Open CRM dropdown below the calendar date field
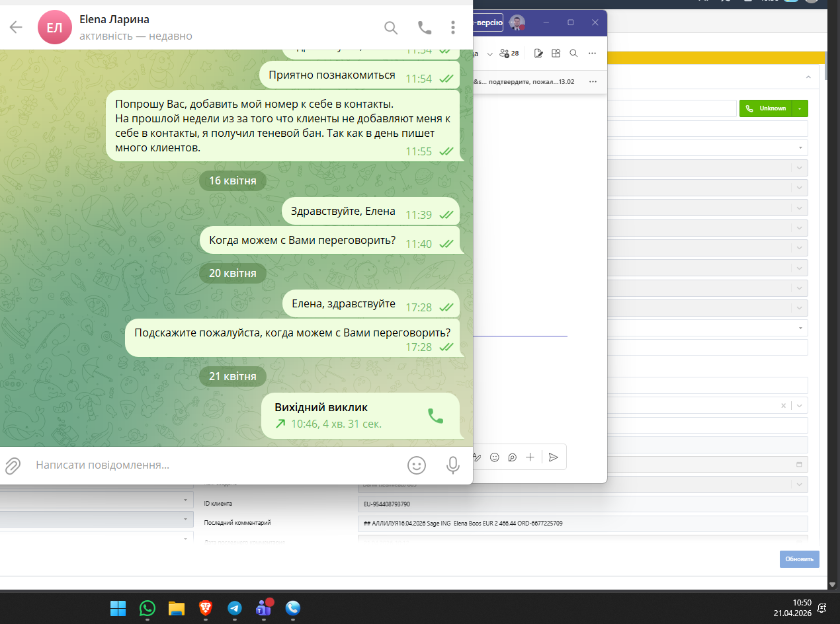 click(x=800, y=485)
